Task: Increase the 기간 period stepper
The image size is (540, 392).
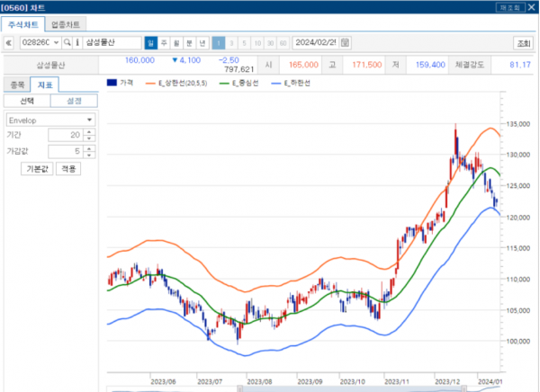Action: coord(89,132)
